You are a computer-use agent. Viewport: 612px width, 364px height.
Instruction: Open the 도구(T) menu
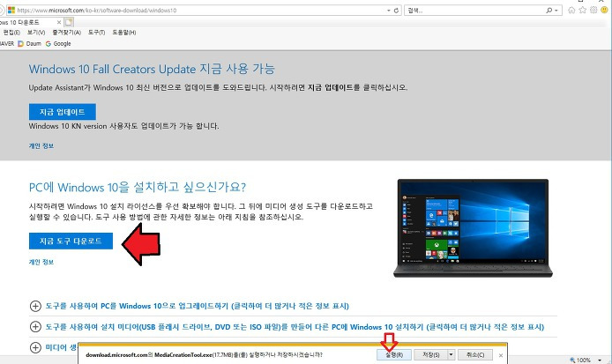click(x=96, y=33)
